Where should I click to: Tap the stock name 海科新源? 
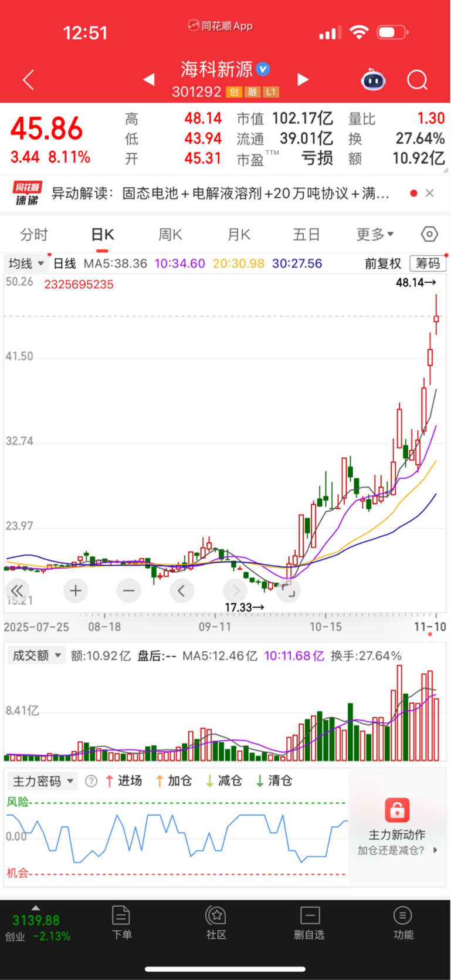216,69
